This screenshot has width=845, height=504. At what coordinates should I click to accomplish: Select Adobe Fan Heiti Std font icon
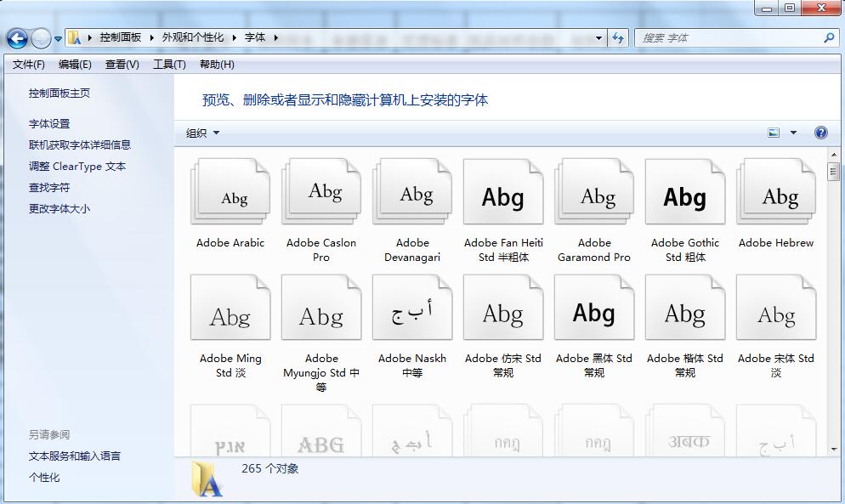(503, 191)
